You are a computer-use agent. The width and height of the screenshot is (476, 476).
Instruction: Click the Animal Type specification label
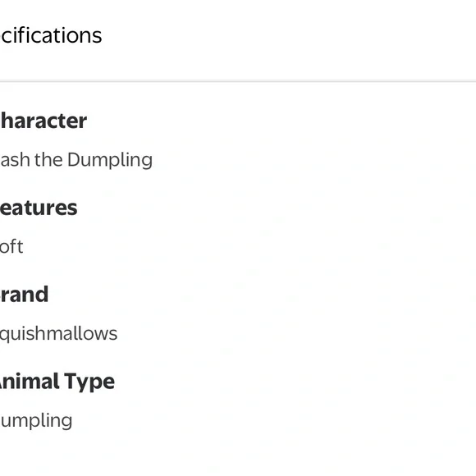pyautogui.click(x=57, y=382)
